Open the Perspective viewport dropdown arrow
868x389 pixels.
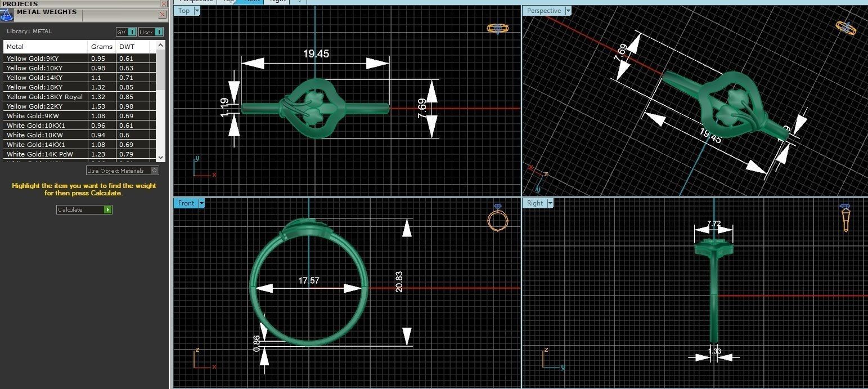click(x=568, y=11)
